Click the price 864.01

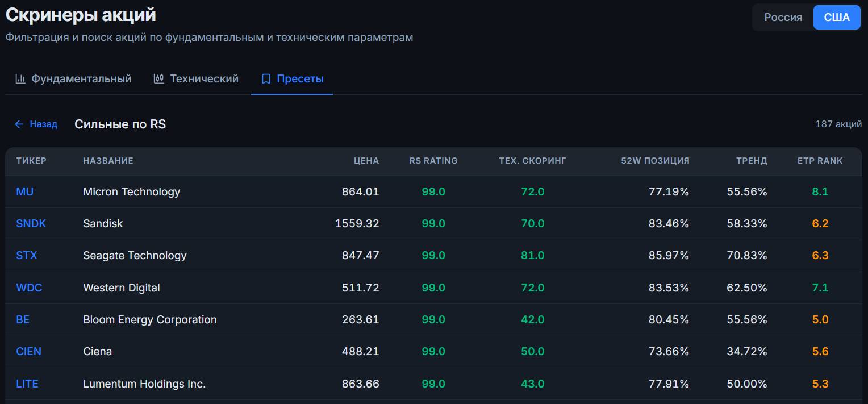(x=360, y=192)
